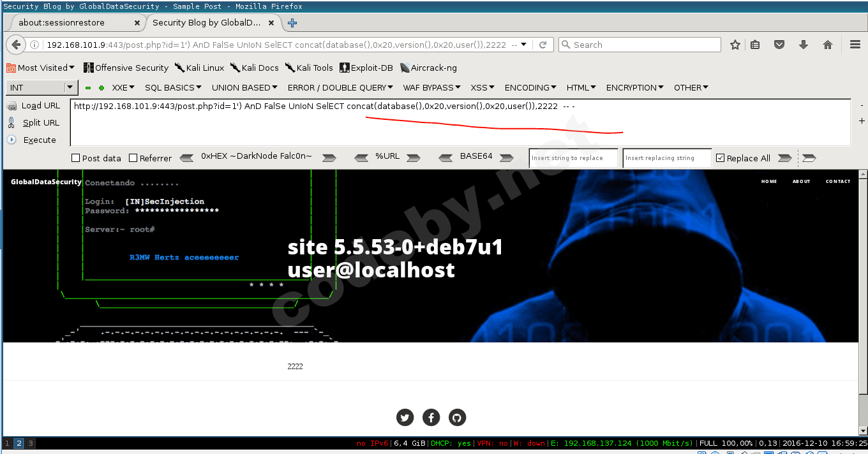
Task: Open a new tab with plus icon
Action: [292, 23]
